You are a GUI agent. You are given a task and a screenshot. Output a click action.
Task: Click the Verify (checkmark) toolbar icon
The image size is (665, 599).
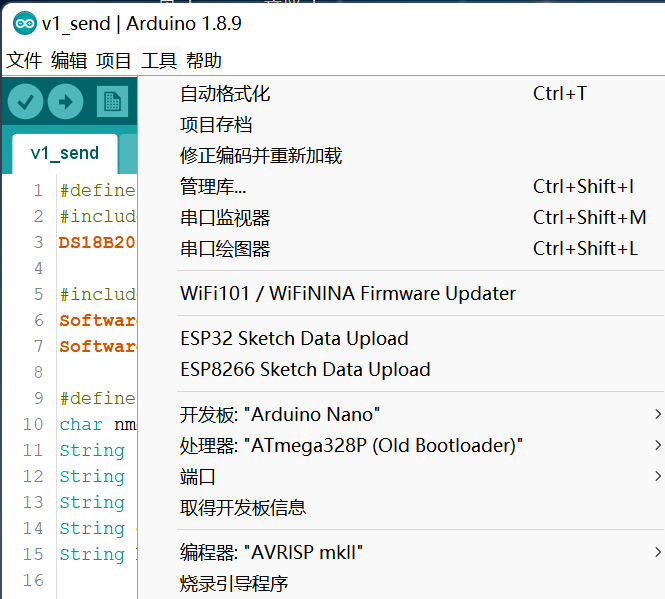coord(26,101)
